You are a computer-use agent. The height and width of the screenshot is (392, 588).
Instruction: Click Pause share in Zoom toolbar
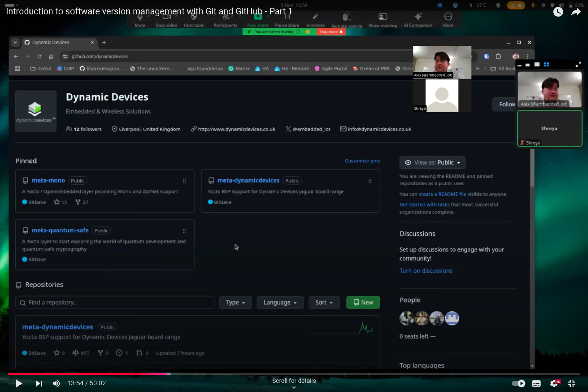(287, 20)
